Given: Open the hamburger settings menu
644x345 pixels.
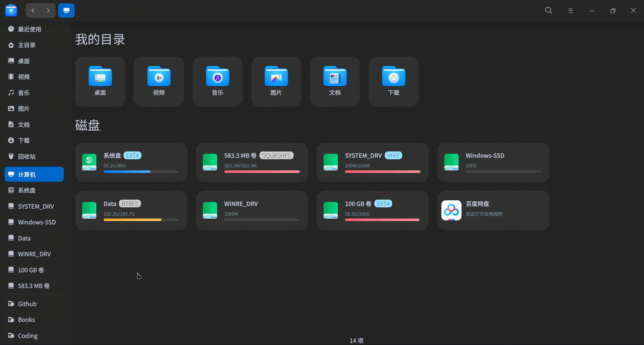Looking at the screenshot, I should (571, 10).
